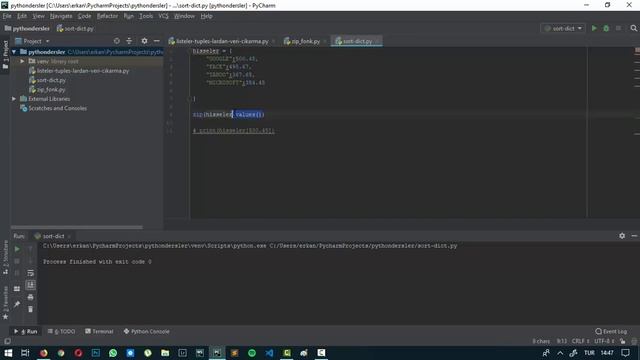Open the Navigate menu
This screenshot has width=640, height=360.
61,16
